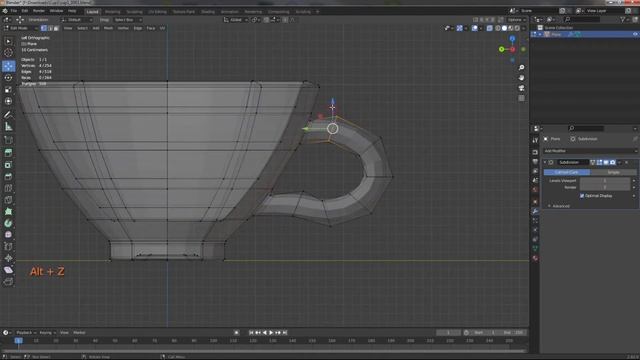Select the Transform tool

tap(8, 101)
